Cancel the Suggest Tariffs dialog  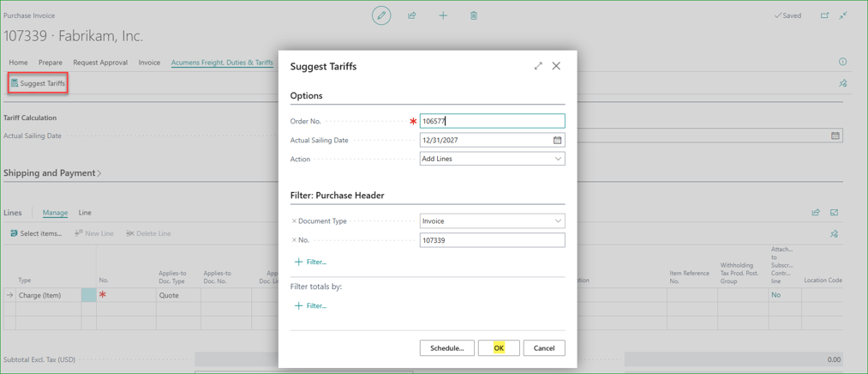click(x=544, y=348)
